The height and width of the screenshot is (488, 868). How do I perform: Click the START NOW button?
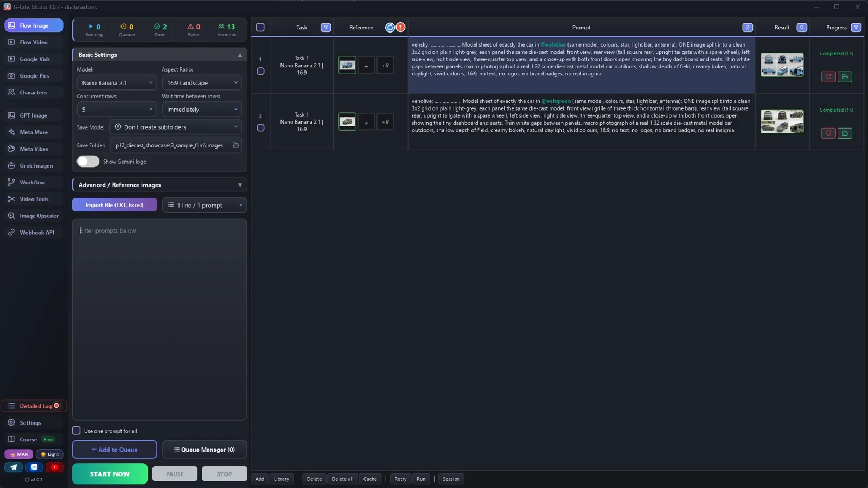click(110, 474)
